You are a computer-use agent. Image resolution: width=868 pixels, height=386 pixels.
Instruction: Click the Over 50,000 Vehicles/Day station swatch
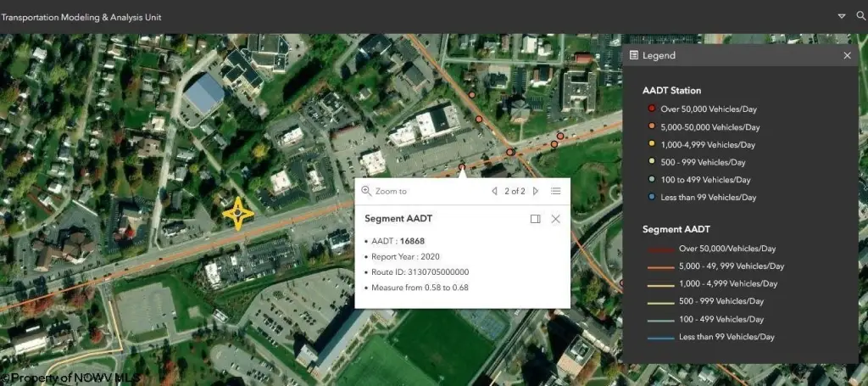651,109
